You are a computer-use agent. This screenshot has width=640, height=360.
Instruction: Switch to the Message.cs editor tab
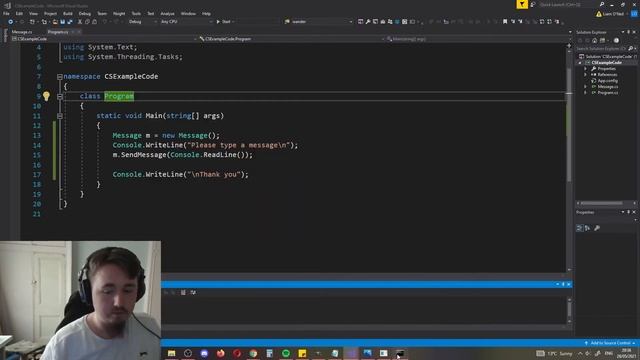22,32
